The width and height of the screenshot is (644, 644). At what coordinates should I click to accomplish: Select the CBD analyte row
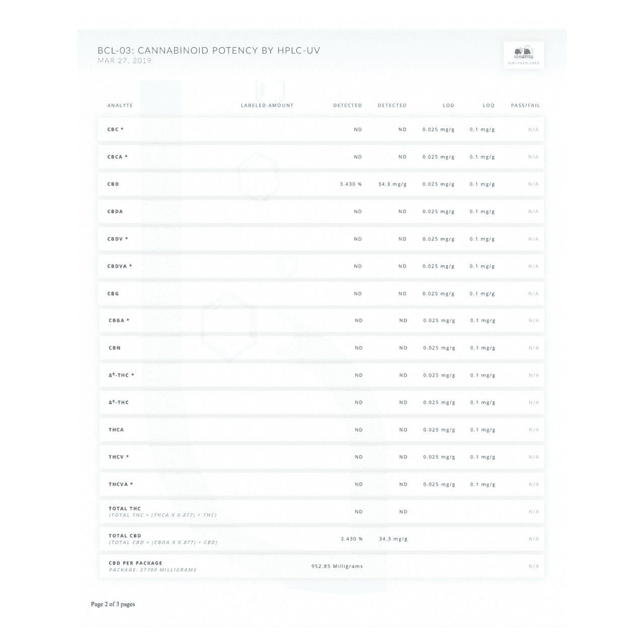321,184
